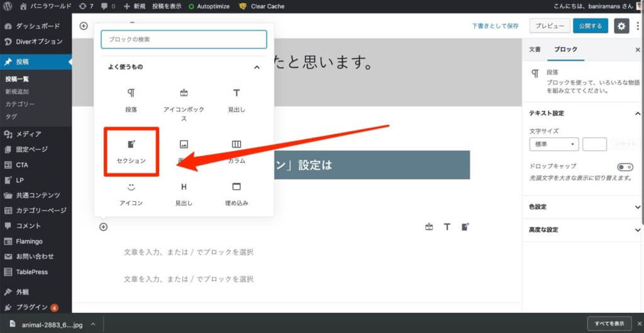Image resolution: width=644 pixels, height=333 pixels.
Task: Toggle the settings gear button
Action: point(621,26)
